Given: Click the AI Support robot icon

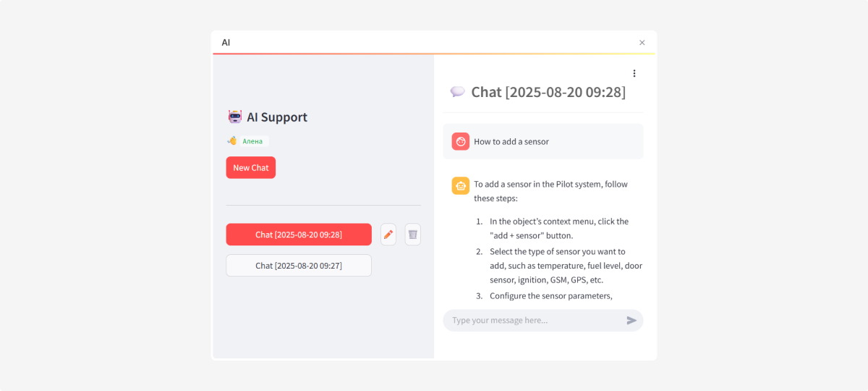Looking at the screenshot, I should click(x=235, y=117).
